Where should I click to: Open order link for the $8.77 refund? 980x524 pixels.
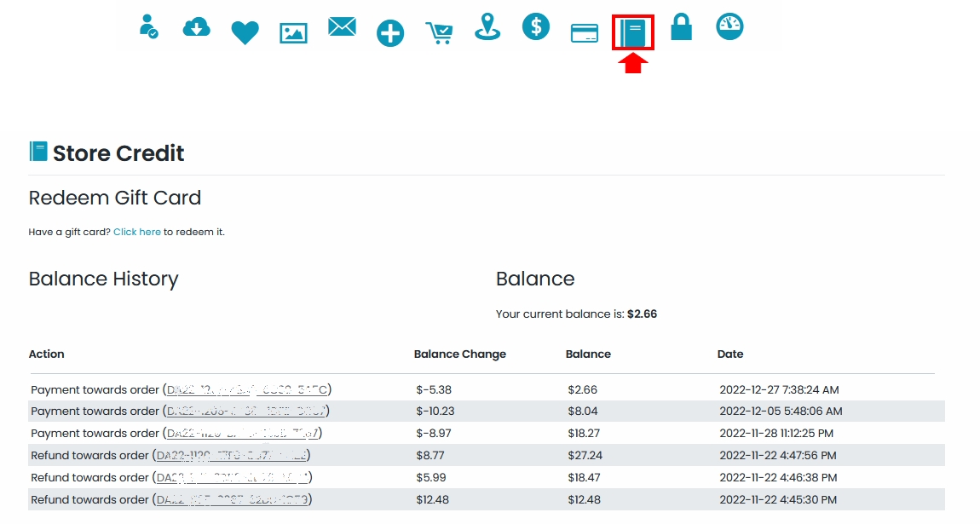(x=231, y=455)
